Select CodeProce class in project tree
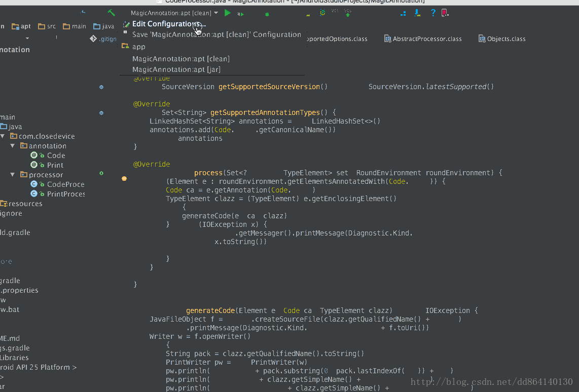Image resolution: width=579 pixels, height=392 pixels. point(66,184)
